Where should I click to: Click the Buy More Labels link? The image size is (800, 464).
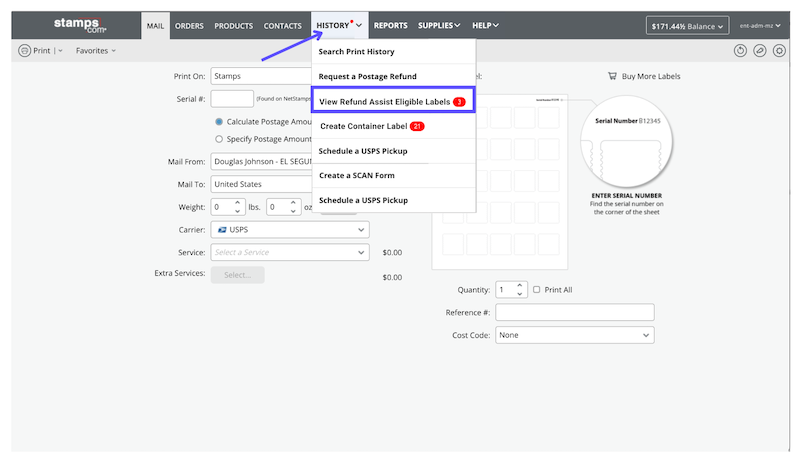pyautogui.click(x=651, y=76)
